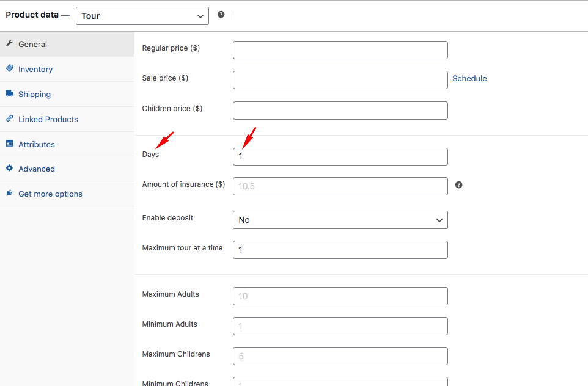Focus the Regular price field
This screenshot has height=386, width=588.
340,50
